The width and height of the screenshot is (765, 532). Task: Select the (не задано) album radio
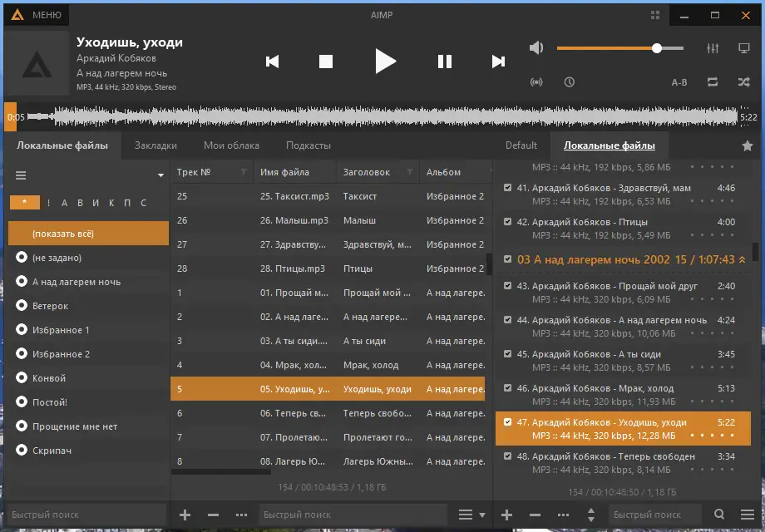22,258
